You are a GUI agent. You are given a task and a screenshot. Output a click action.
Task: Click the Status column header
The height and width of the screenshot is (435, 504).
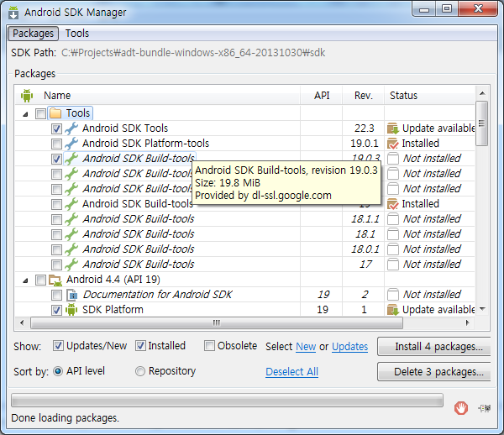click(430, 96)
